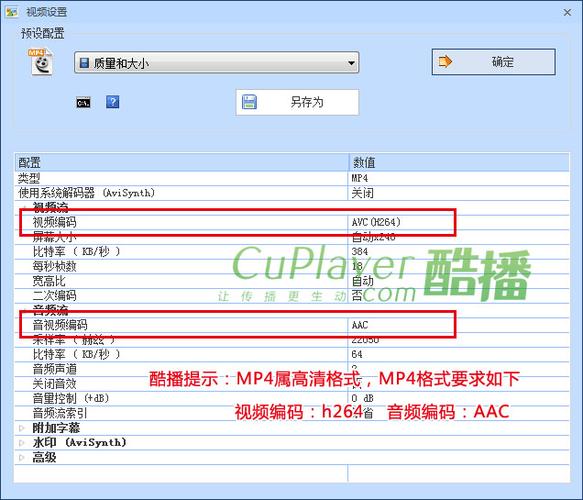Select the 音视频编码 row
The image size is (583, 500).
[x=292, y=325]
